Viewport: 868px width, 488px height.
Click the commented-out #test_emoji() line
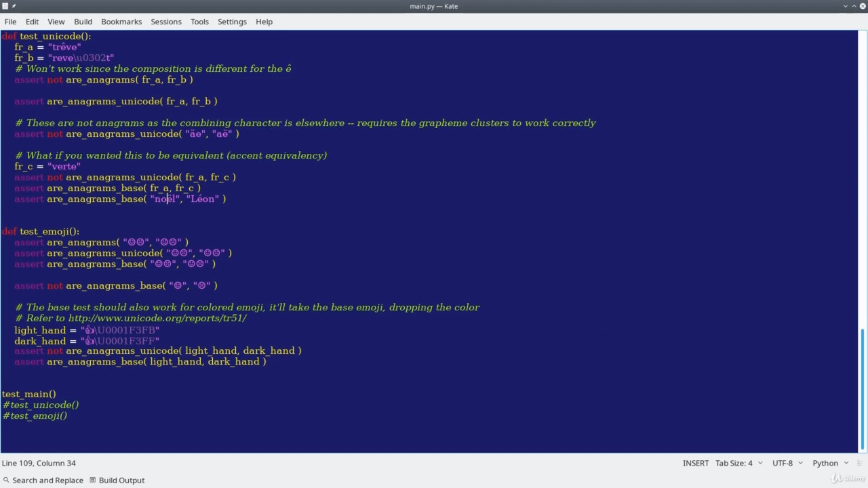pyautogui.click(x=35, y=415)
